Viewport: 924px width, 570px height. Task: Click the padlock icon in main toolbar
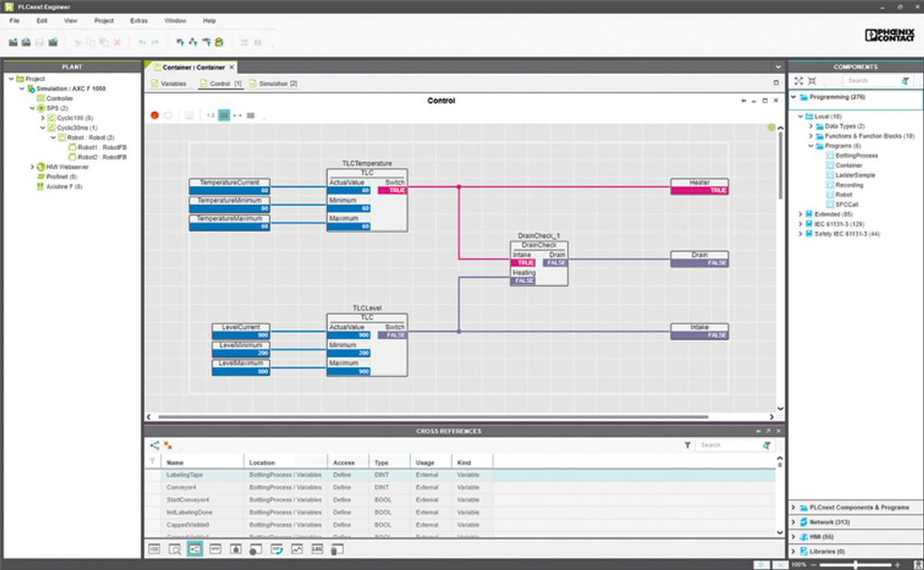pos(219,42)
